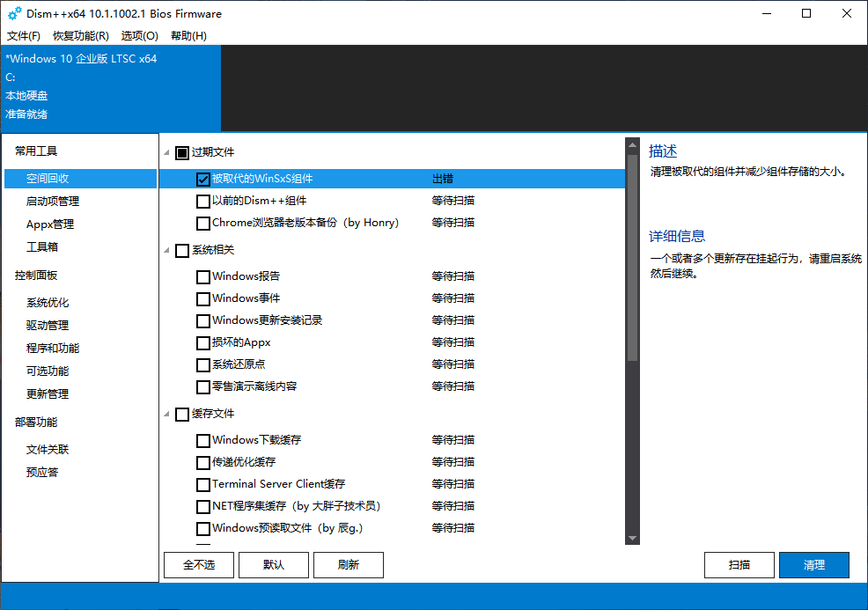The image size is (868, 610).
Task: Click the list scrollbar up arrow
Action: click(x=632, y=145)
